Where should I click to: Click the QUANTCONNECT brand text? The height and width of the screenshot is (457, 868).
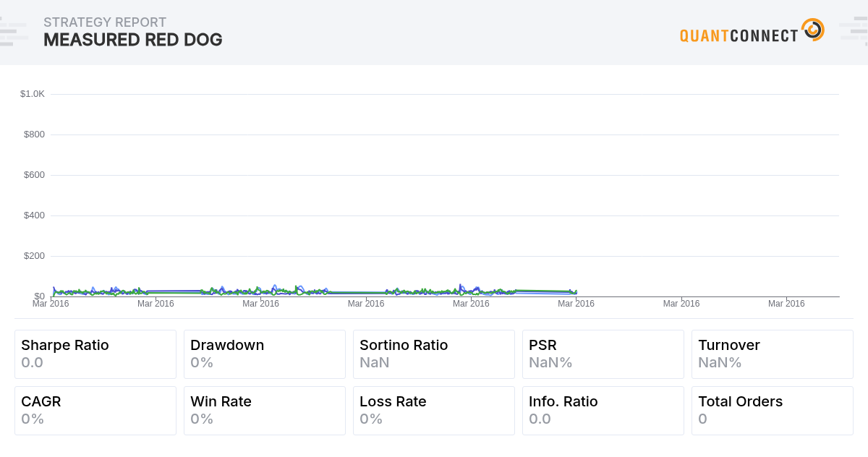pos(739,35)
